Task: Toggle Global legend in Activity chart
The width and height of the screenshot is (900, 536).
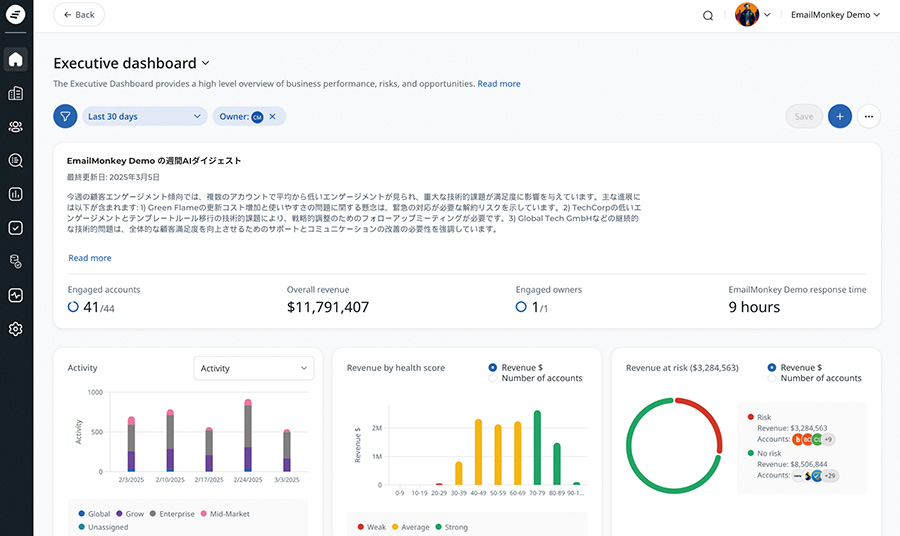Action: point(94,514)
